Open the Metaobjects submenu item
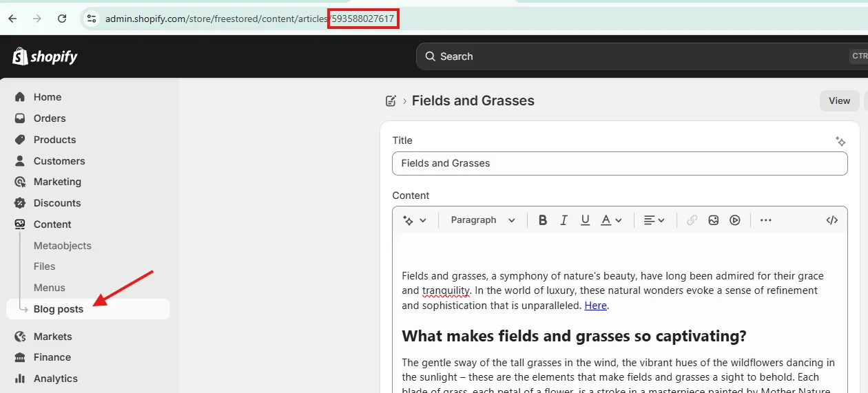 coord(63,246)
